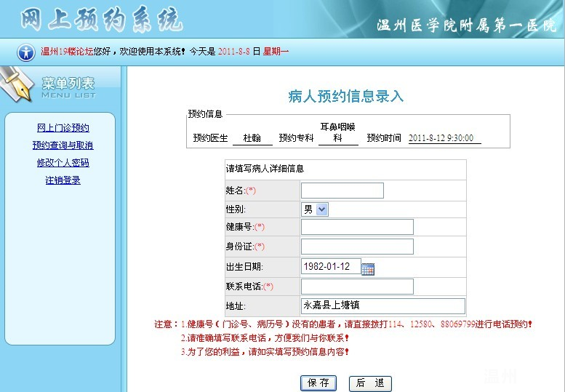Open the 性别 gender dropdown
This screenshot has width=565, height=392.
(x=315, y=209)
